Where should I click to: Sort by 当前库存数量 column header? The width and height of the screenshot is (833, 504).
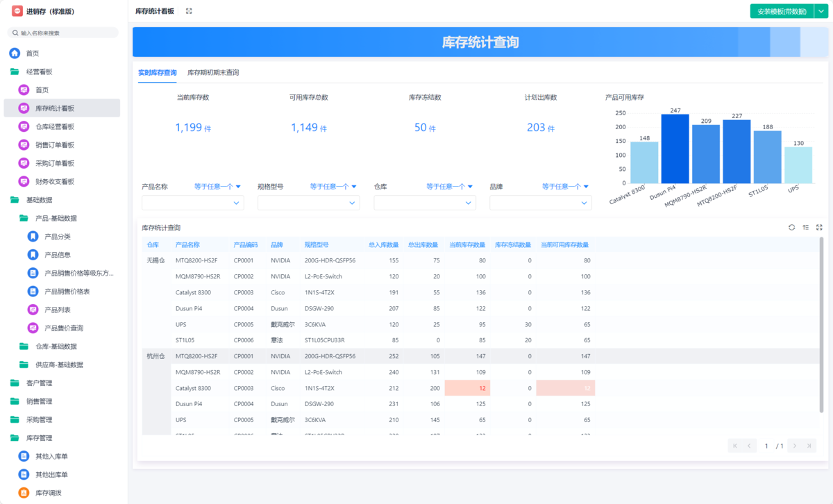[466, 245]
